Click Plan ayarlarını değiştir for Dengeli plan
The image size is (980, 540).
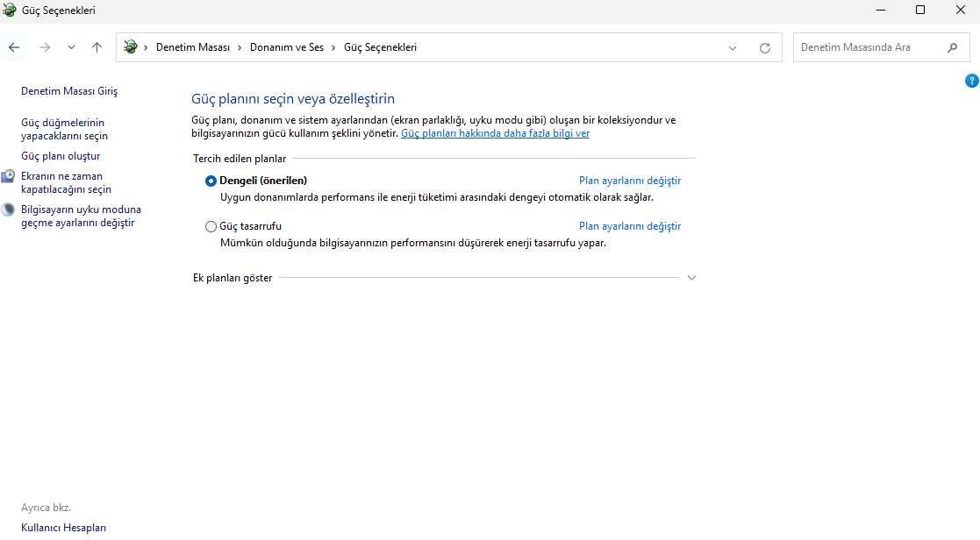628,180
